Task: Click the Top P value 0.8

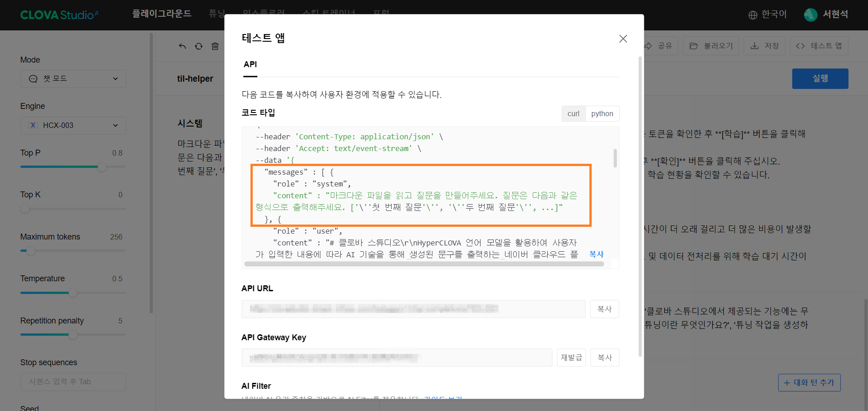Action: point(117,153)
